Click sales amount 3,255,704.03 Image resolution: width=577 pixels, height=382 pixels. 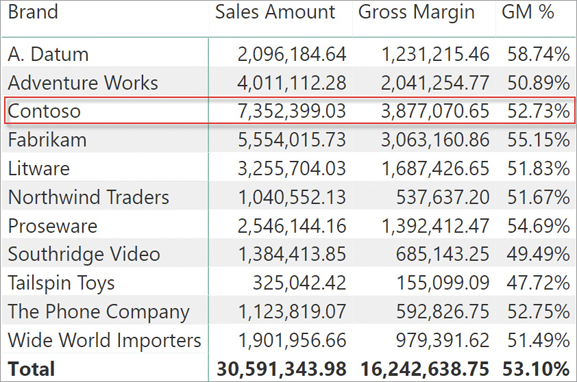[292, 169]
